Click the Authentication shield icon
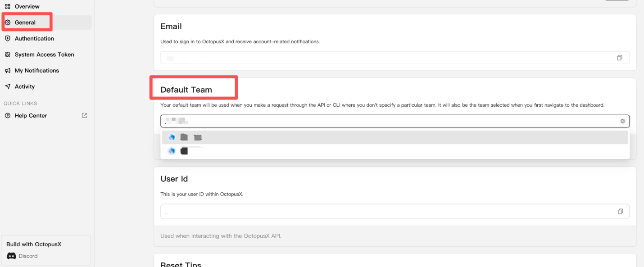644x267 pixels. pos(8,39)
